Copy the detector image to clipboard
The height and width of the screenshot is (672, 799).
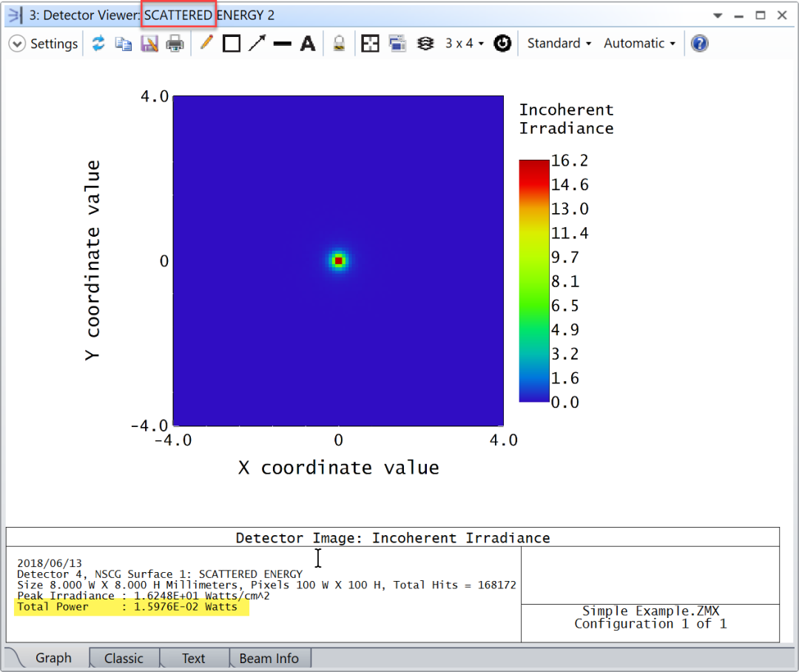[124, 43]
